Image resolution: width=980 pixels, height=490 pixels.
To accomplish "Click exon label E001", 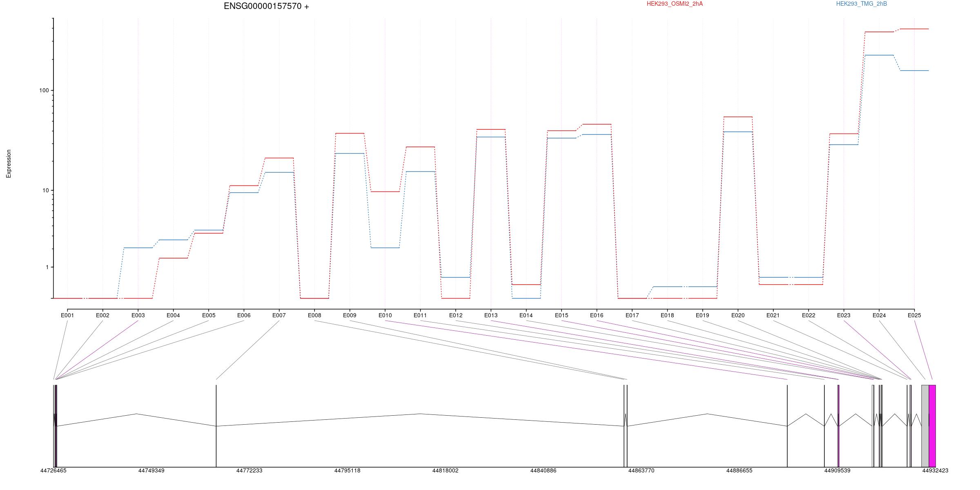I will pyautogui.click(x=67, y=315).
